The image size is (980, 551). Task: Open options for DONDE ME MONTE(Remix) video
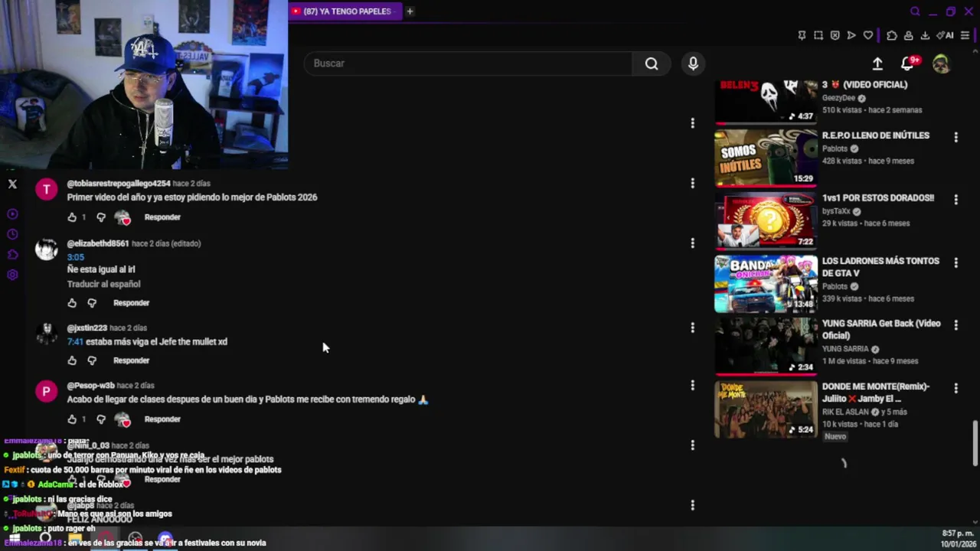coord(955,388)
